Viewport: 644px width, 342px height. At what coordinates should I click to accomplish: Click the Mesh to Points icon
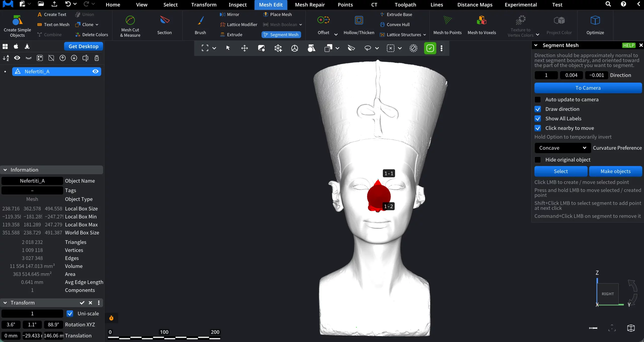click(447, 20)
